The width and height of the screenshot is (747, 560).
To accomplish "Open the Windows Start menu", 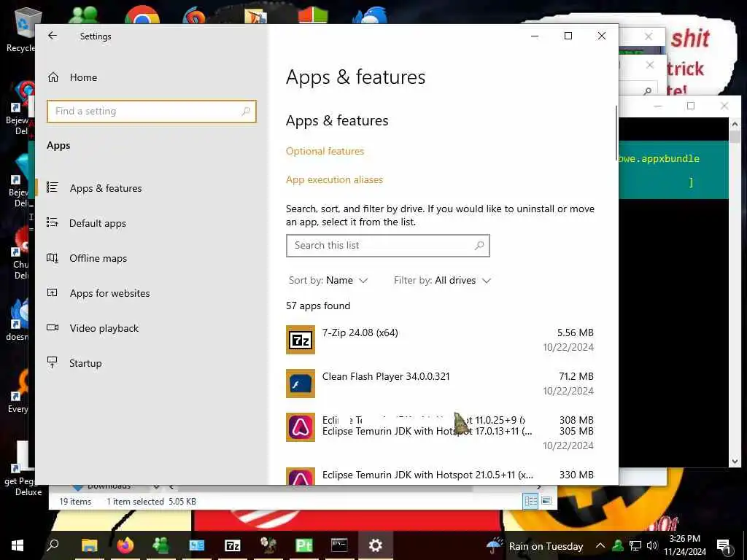I will tap(18, 545).
